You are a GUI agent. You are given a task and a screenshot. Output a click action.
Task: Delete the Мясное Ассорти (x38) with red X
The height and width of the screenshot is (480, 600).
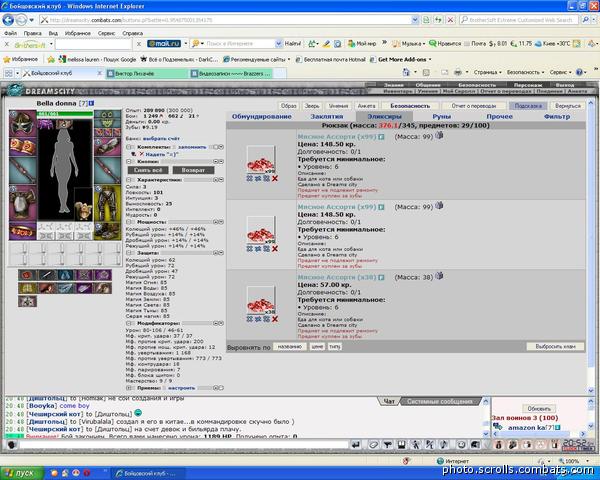pyautogui.click(x=274, y=319)
